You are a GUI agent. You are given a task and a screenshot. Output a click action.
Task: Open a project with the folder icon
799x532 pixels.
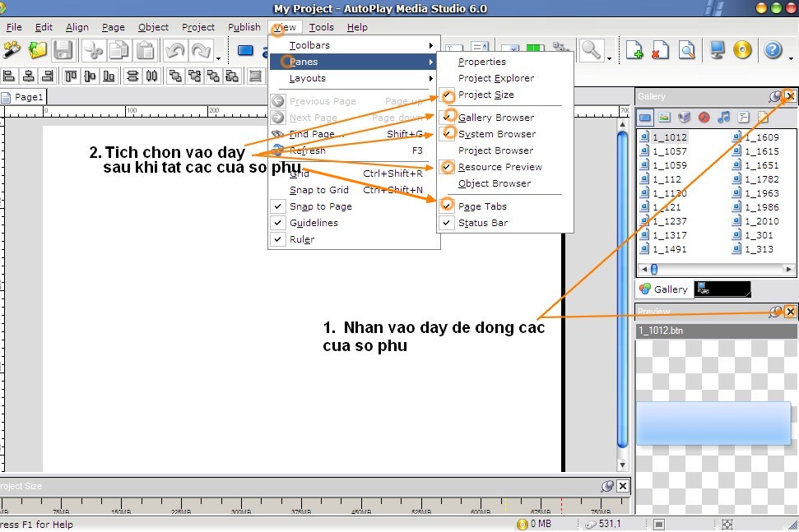(37, 50)
